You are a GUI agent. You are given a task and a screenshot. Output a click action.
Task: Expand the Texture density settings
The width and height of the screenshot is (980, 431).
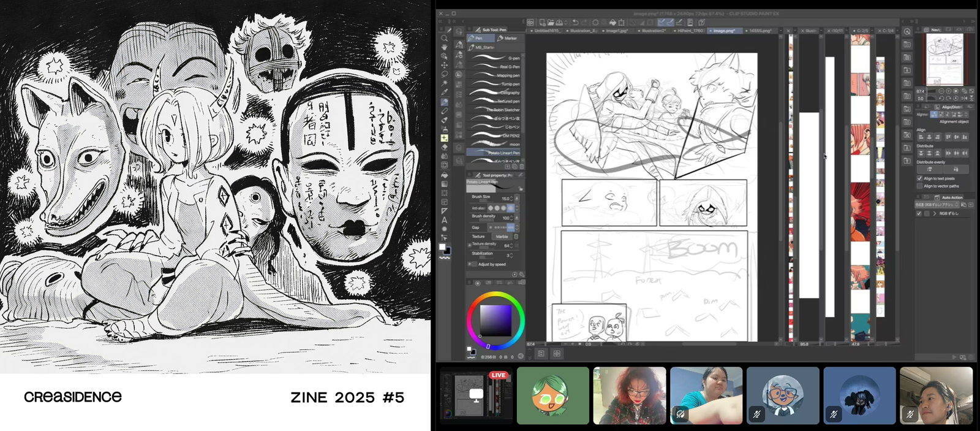470,245
